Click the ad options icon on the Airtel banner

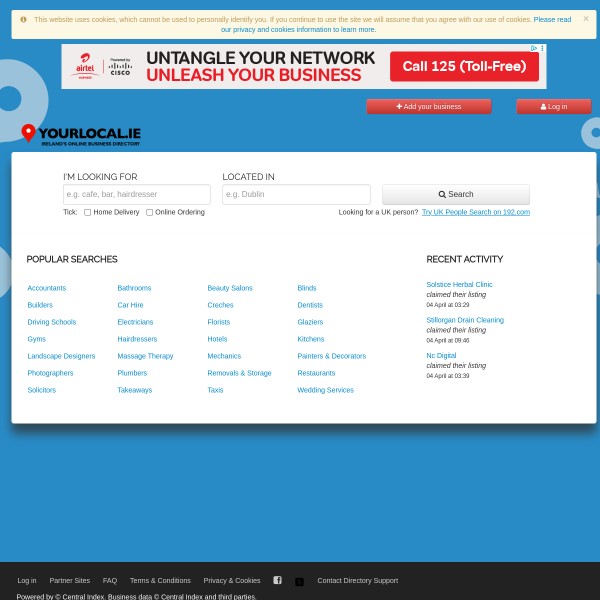coord(542,48)
